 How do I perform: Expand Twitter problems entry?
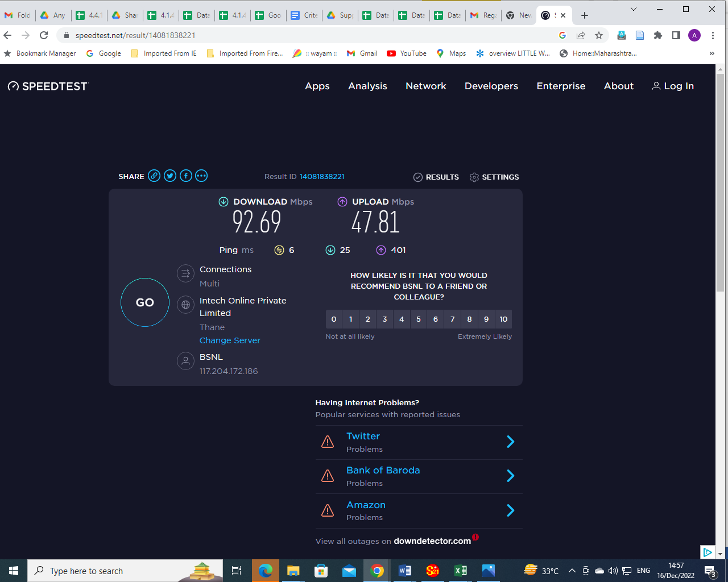(x=510, y=442)
